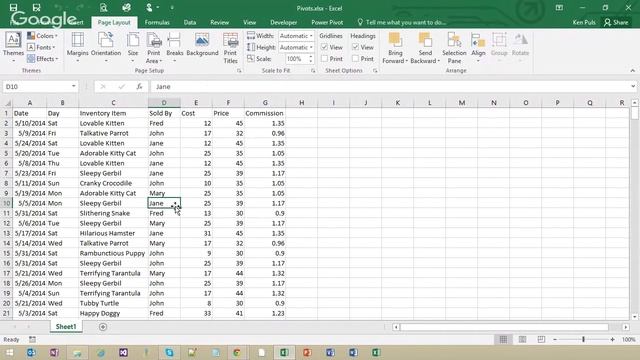Click the Tell me search box
The width and height of the screenshot is (640, 360).
pos(402,22)
